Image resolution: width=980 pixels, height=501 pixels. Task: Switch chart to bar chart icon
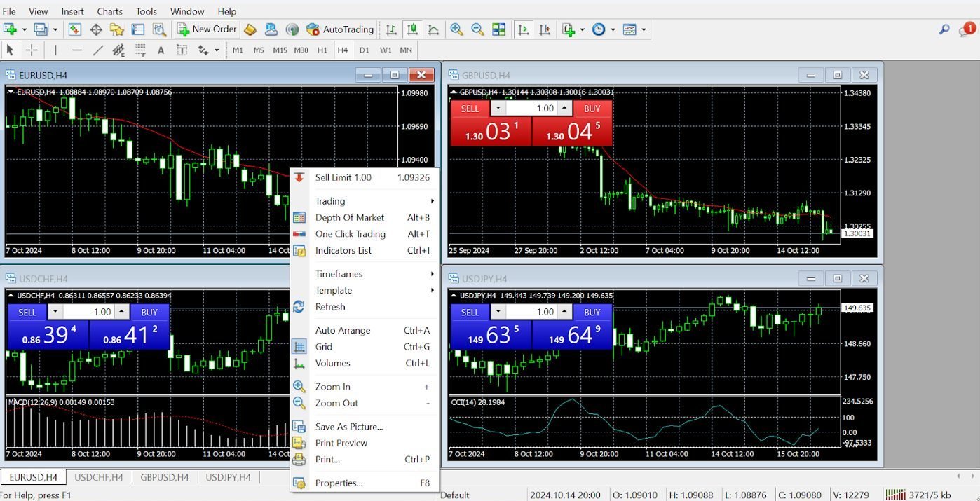[391, 29]
